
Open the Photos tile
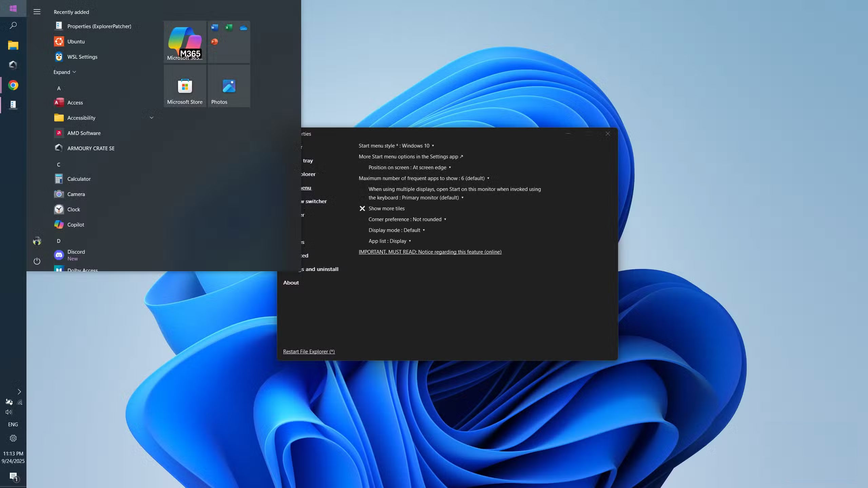(x=229, y=86)
